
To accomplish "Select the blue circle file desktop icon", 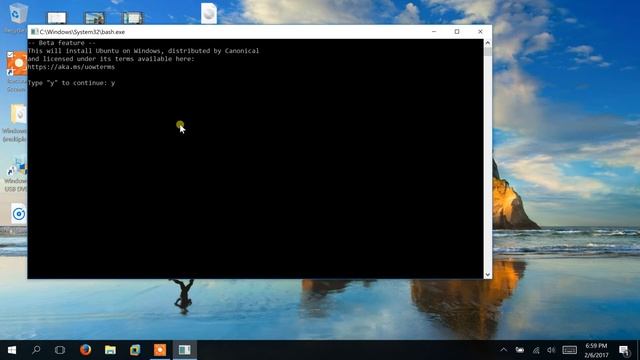I will point(18,213).
